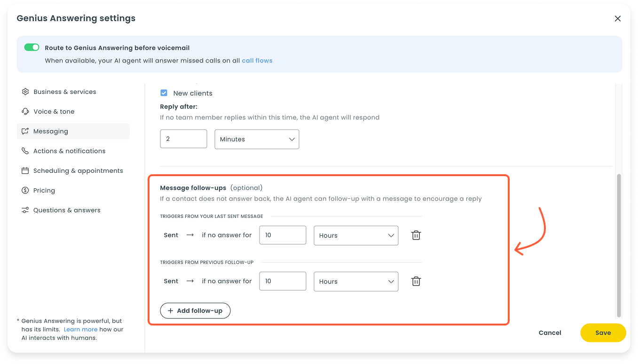The height and width of the screenshot is (364, 638).
Task: Delete the first follow-up with trash icon
Action: click(x=416, y=235)
